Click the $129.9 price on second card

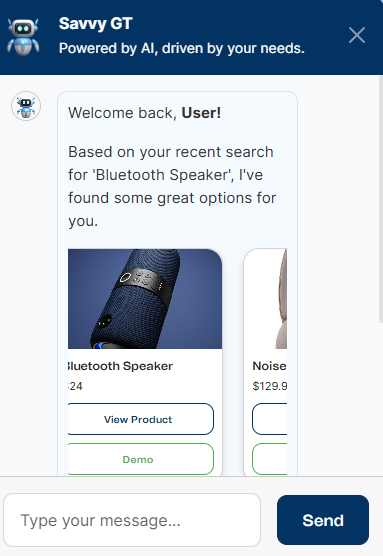pyautogui.click(x=270, y=386)
